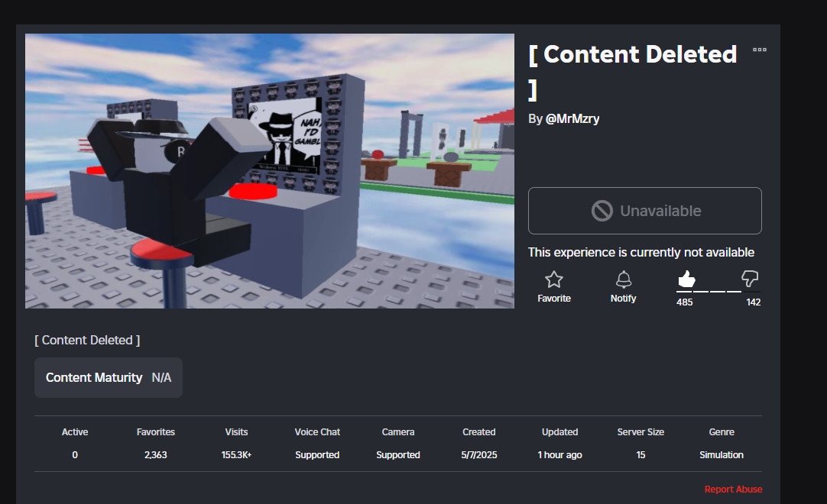Click the like/dislike vote ratio bar
Image resolution: width=827 pixels, height=504 pixels.
(718, 291)
